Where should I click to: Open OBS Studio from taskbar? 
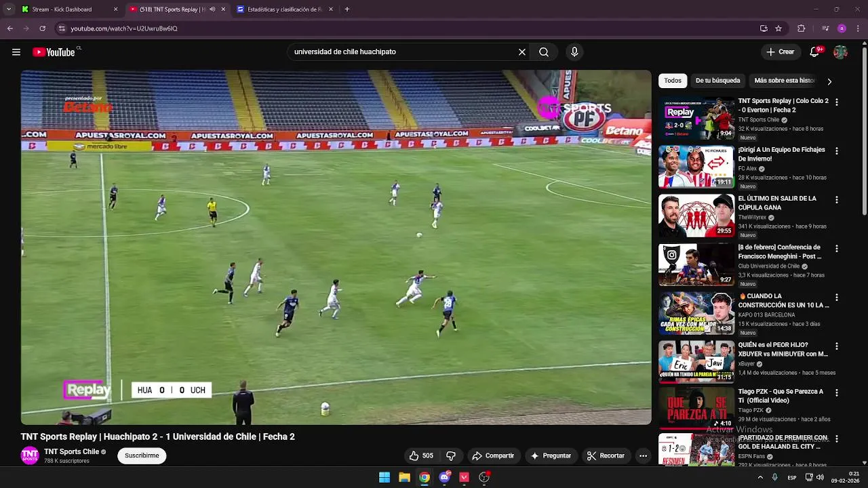(484, 477)
